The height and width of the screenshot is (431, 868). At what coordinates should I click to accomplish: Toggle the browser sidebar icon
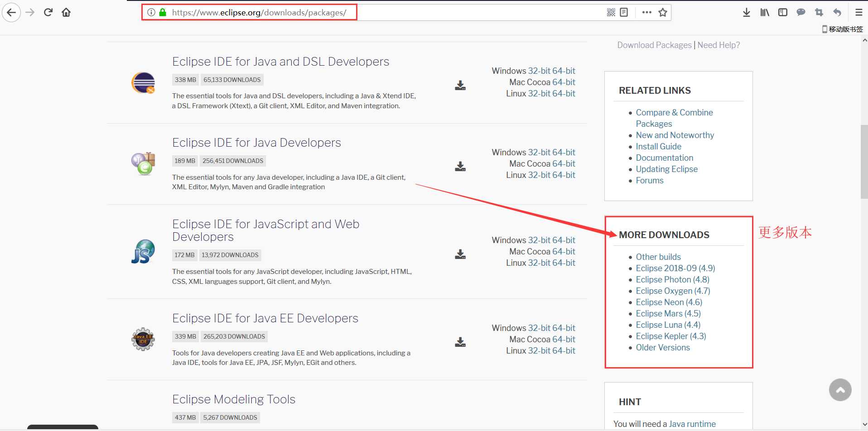783,12
